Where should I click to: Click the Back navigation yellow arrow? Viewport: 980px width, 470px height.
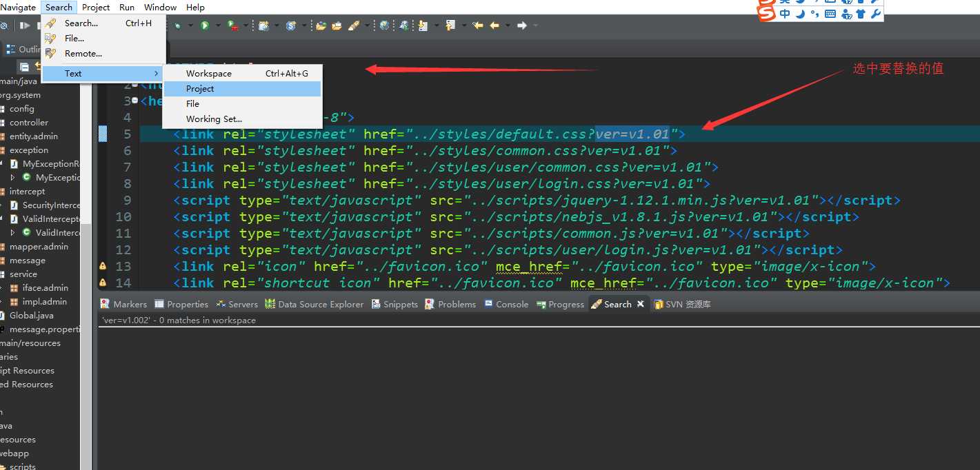(x=494, y=25)
